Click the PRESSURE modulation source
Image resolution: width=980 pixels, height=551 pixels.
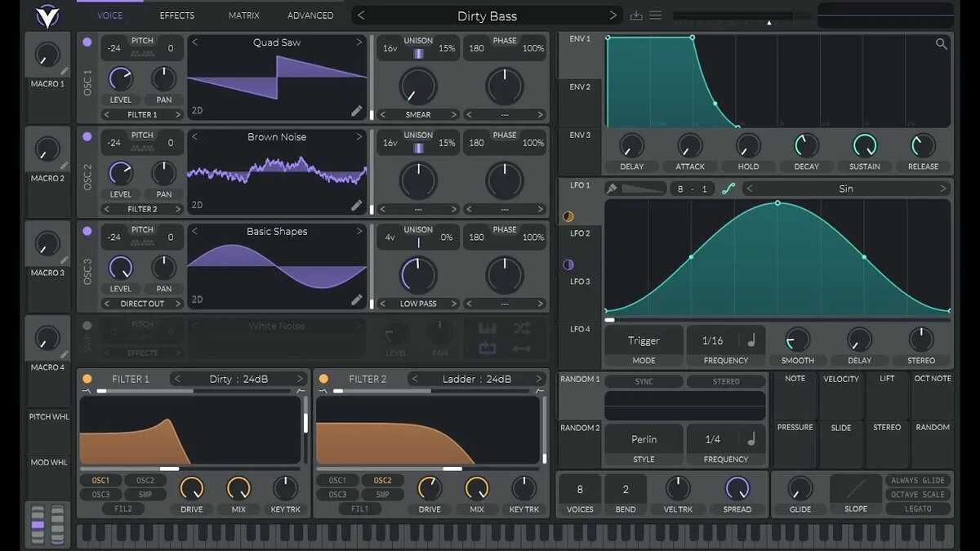[795, 445]
